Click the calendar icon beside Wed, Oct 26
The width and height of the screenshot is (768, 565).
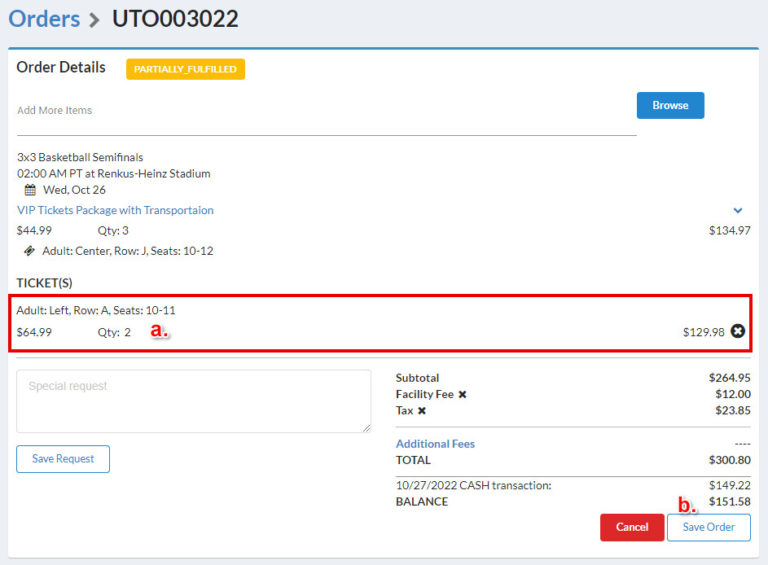[x=30, y=190]
